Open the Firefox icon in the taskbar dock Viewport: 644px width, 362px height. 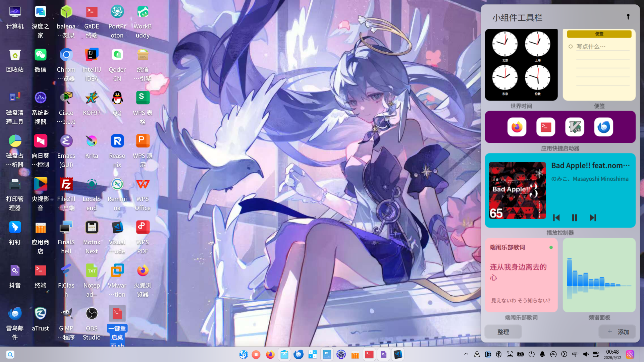[x=270, y=354]
